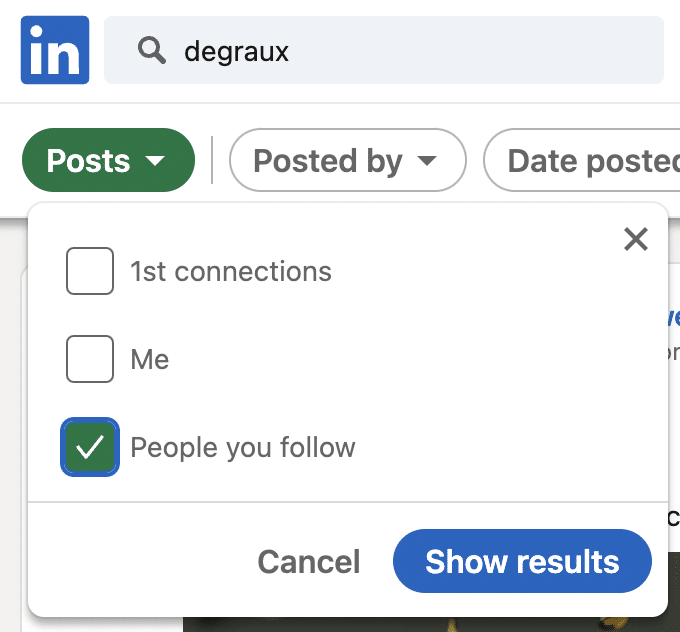Click the magnifying glass search icon
Image resolution: width=680 pixels, height=632 pixels.
tap(152, 50)
